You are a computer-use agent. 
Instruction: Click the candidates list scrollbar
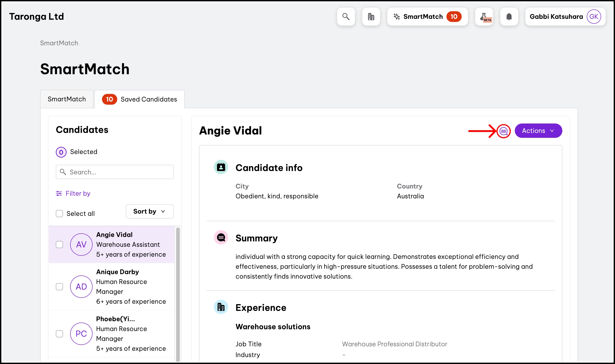pos(178,294)
